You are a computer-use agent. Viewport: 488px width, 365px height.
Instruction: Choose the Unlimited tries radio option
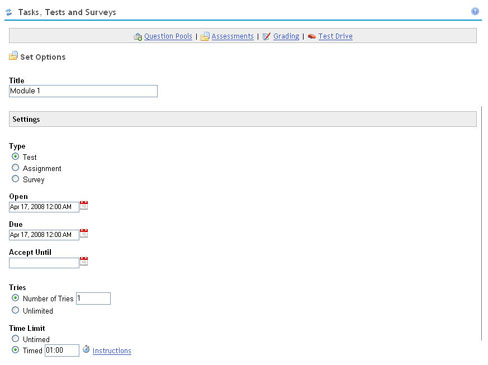click(15, 310)
